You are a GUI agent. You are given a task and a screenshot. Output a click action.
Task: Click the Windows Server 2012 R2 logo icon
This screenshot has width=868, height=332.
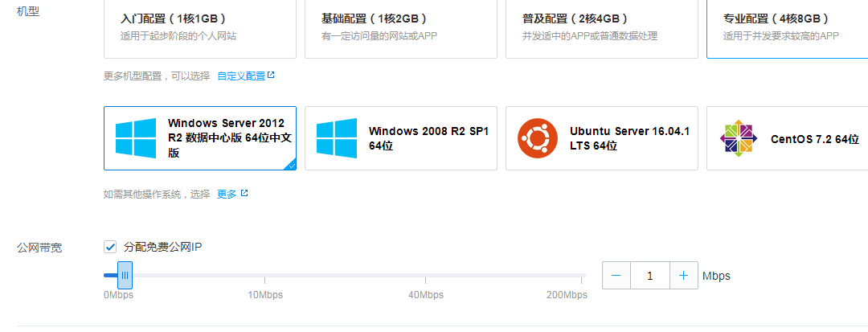tap(135, 138)
